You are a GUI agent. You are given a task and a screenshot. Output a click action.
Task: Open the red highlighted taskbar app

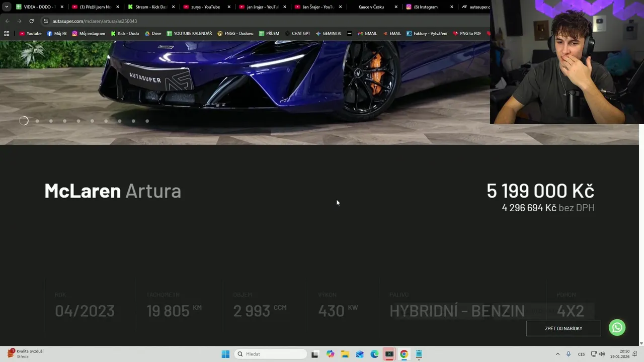click(389, 354)
